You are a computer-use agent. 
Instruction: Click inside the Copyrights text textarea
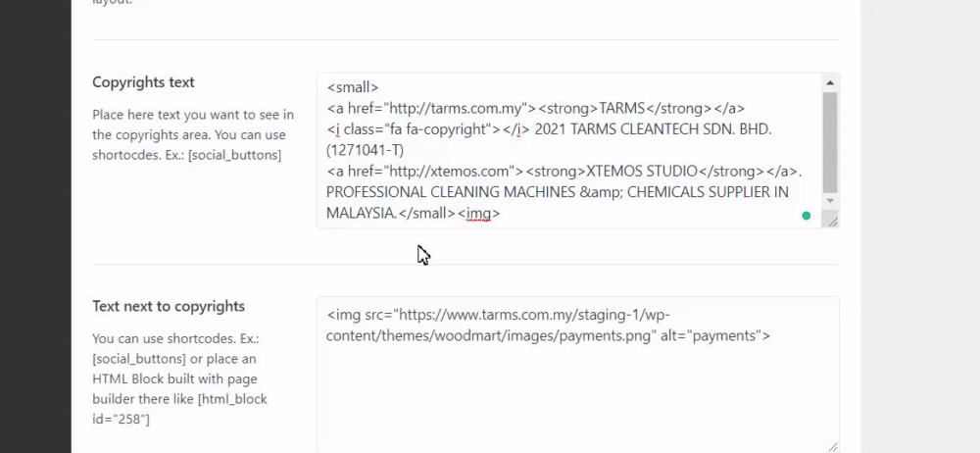coord(568,150)
